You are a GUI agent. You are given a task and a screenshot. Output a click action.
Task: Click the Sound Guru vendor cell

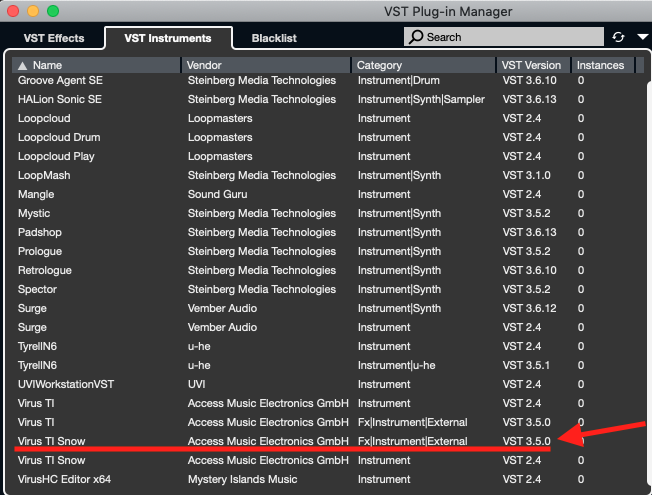[x=217, y=194]
